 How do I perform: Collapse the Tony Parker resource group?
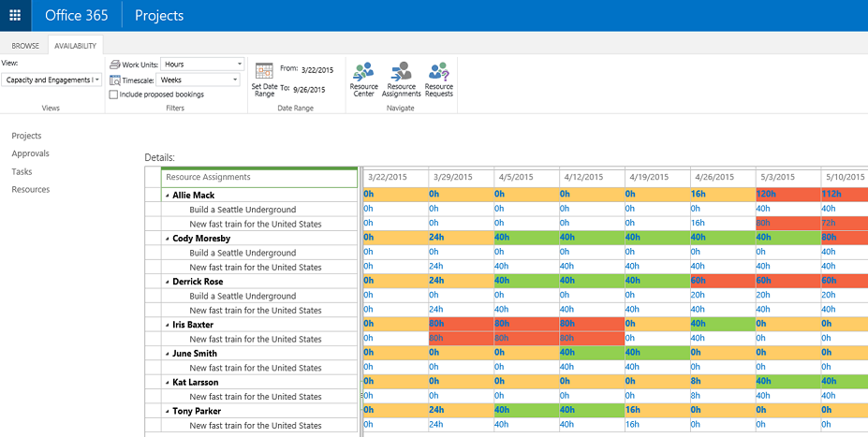168,412
